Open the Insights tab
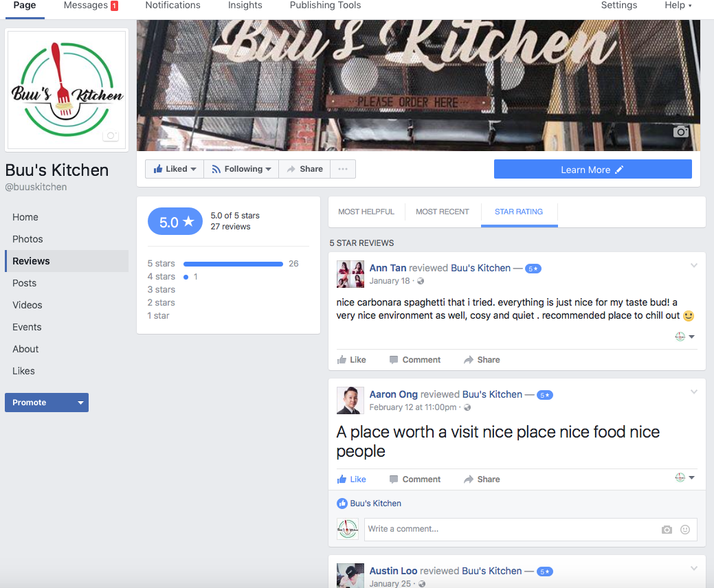 point(245,5)
